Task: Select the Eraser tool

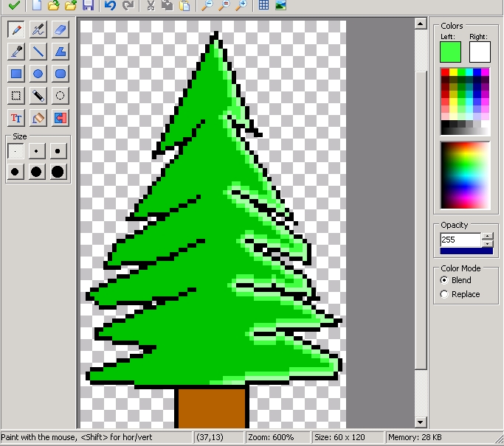Action: click(61, 29)
